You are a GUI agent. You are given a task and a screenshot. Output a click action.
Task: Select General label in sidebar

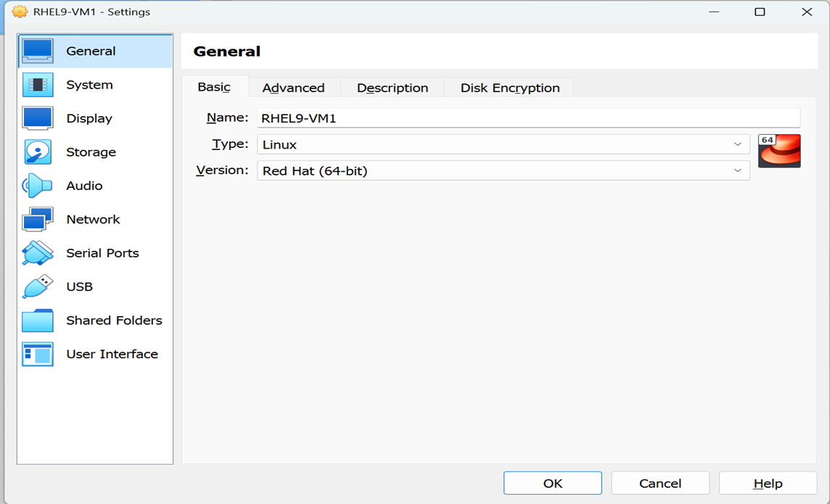91,51
